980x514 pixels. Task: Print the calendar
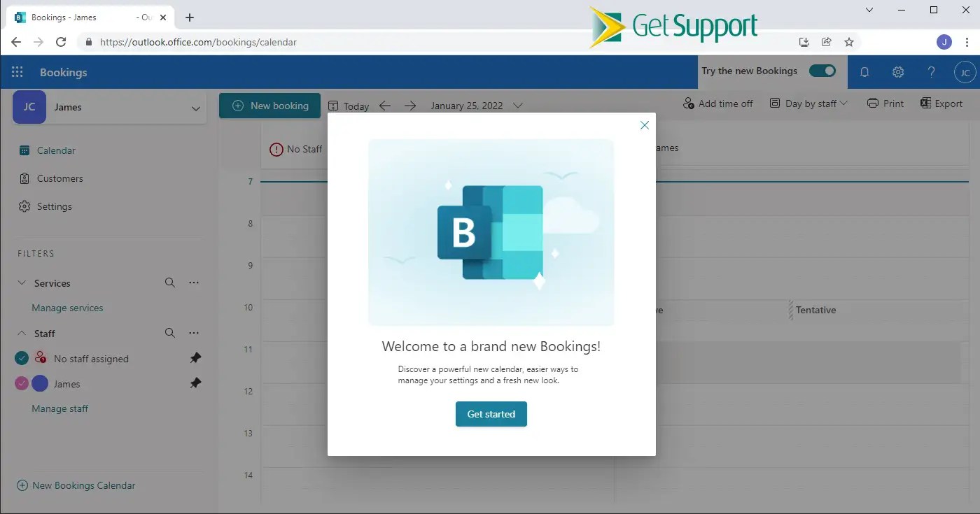click(x=885, y=103)
